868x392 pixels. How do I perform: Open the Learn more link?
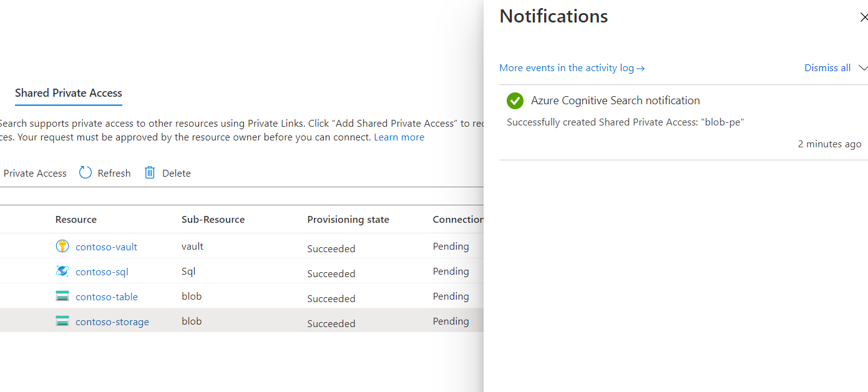click(x=399, y=137)
